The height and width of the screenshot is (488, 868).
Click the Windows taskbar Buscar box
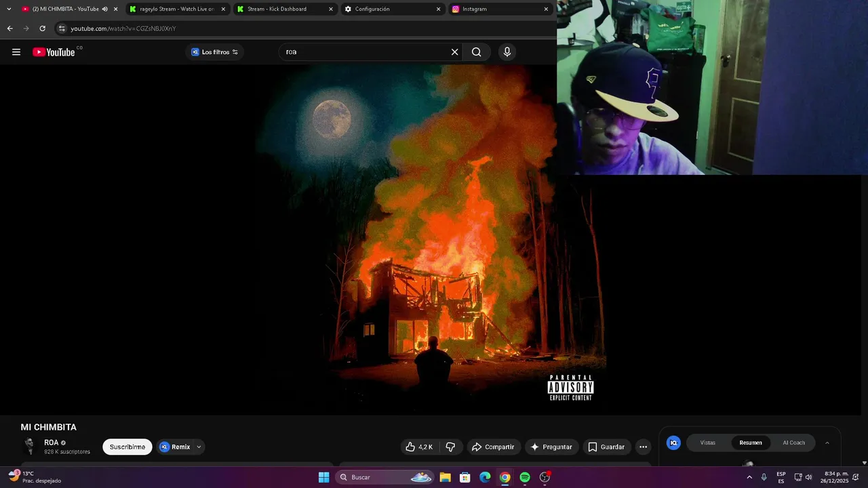(x=385, y=477)
